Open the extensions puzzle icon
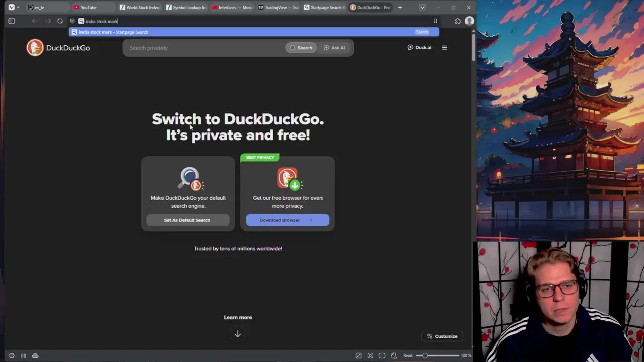The height and width of the screenshot is (362, 644). [x=458, y=21]
